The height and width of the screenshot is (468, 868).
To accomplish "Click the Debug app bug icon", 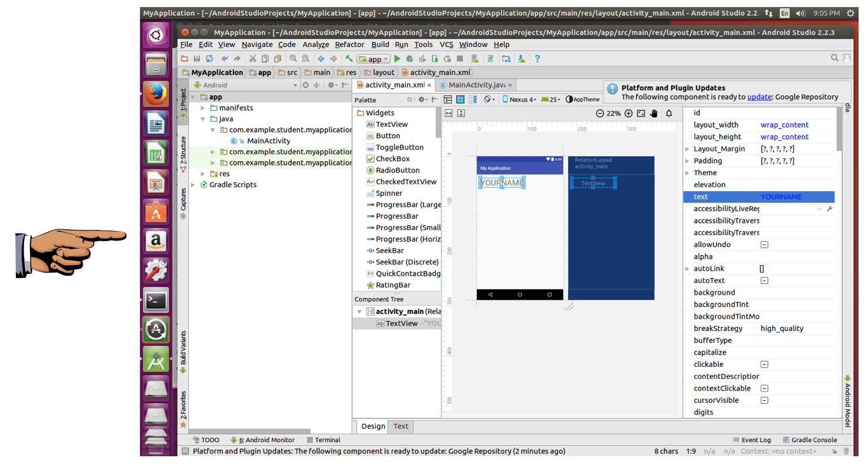I will 410,59.
